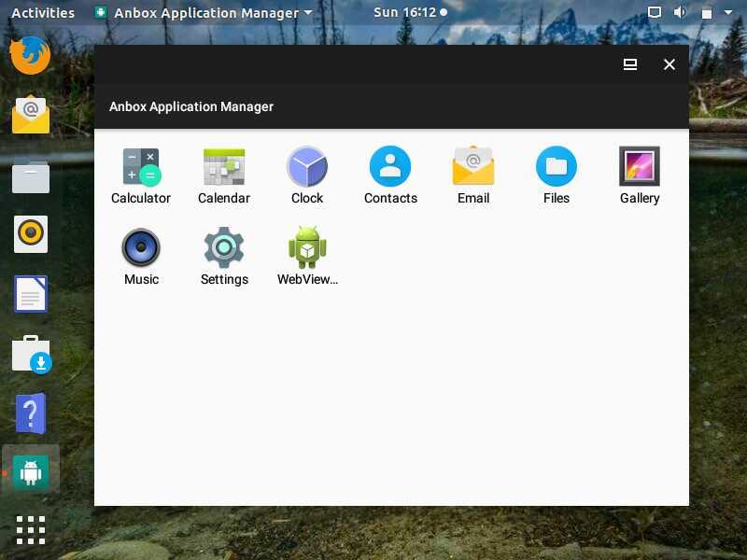Open Rhythmbox from the dock
Viewport: 747px width, 560px height.
point(31,234)
